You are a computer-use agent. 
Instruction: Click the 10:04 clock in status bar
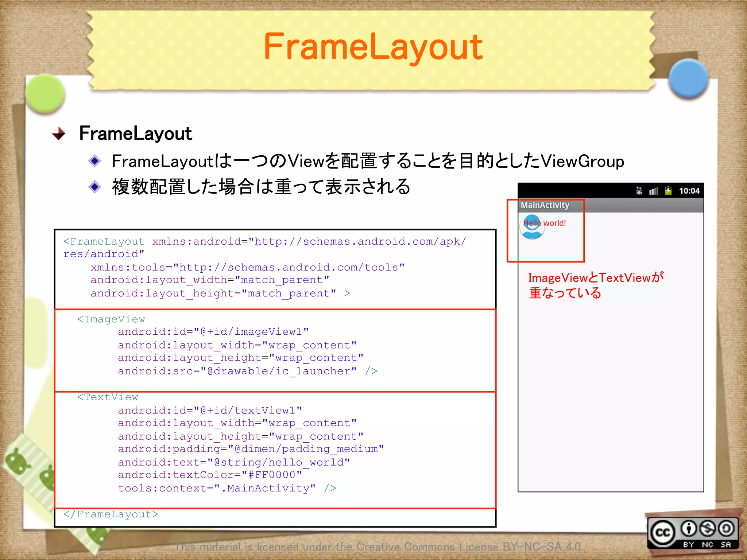[x=689, y=191]
